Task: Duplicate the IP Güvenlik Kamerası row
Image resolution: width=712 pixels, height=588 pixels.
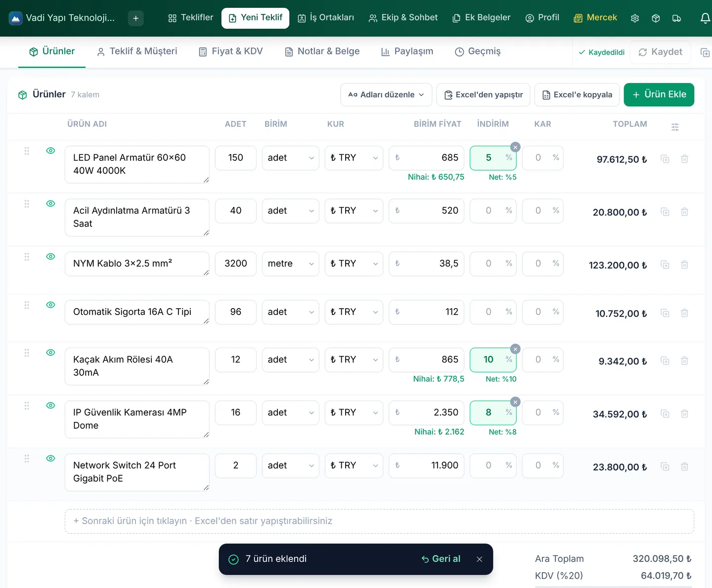Action: [665, 414]
